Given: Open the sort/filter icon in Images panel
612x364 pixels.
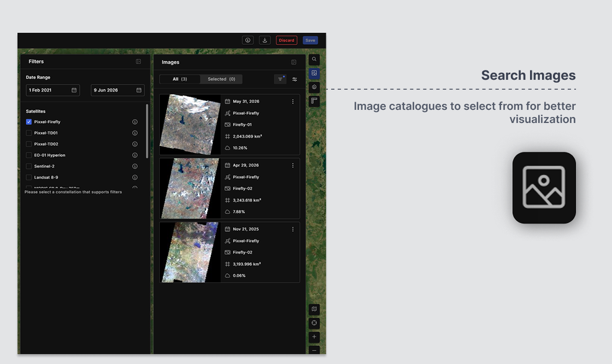Looking at the screenshot, I should 280,79.
